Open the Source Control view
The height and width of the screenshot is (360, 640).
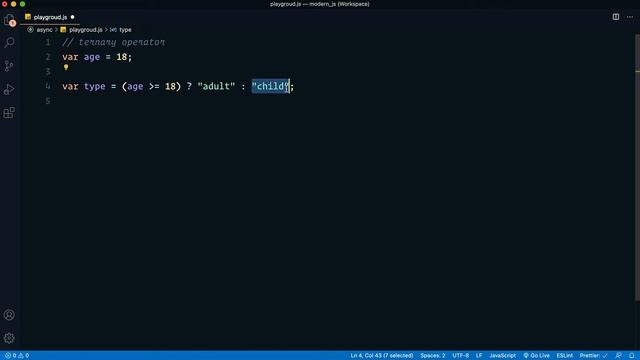pos(9,66)
